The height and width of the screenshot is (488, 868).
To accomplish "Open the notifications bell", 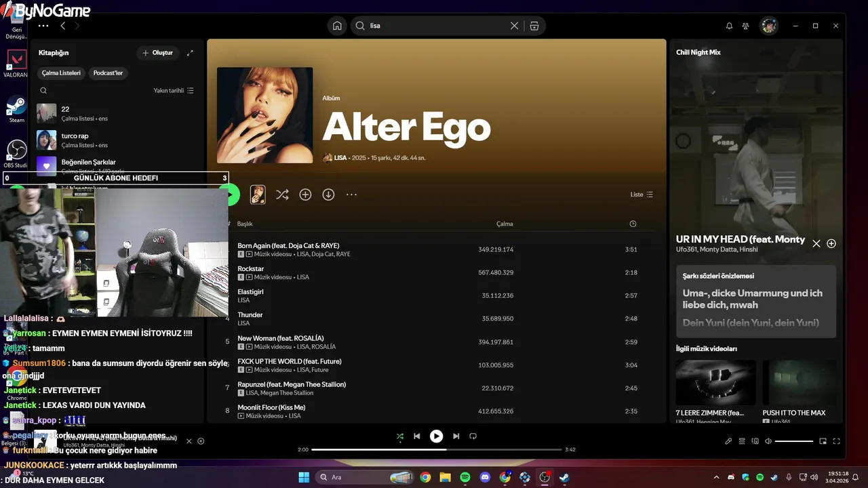I will coord(729,26).
